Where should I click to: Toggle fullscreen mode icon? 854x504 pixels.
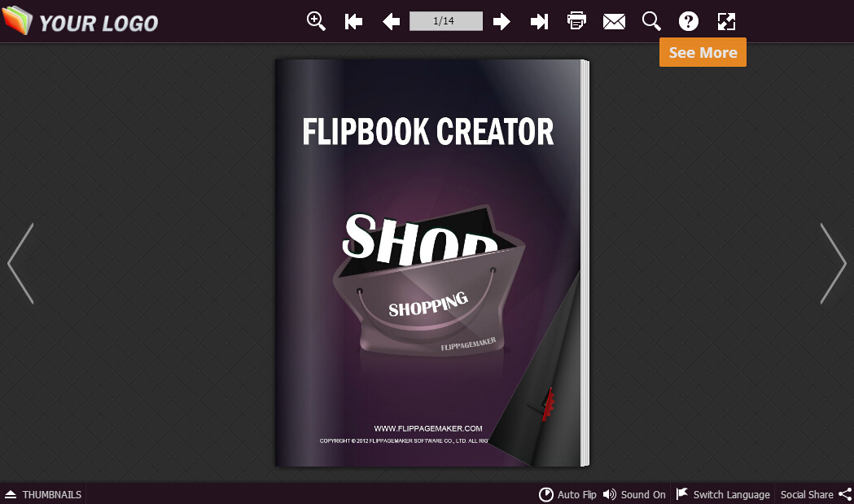(x=726, y=22)
